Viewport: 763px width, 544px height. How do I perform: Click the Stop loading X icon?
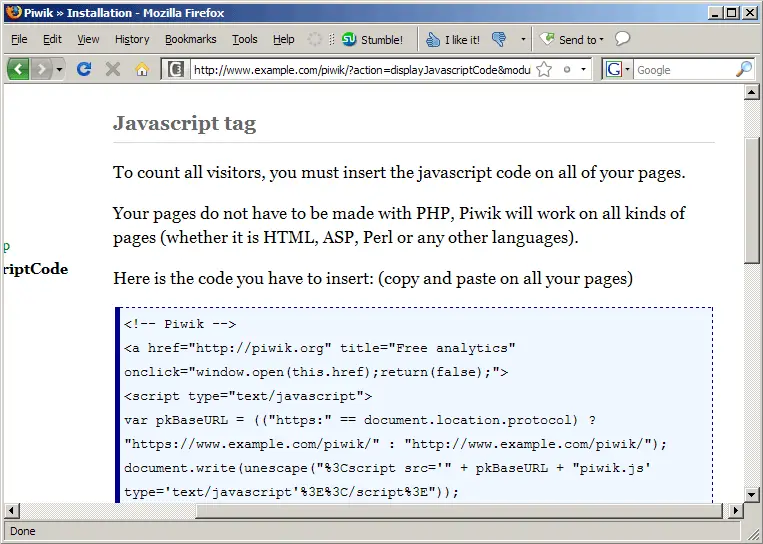click(113, 69)
